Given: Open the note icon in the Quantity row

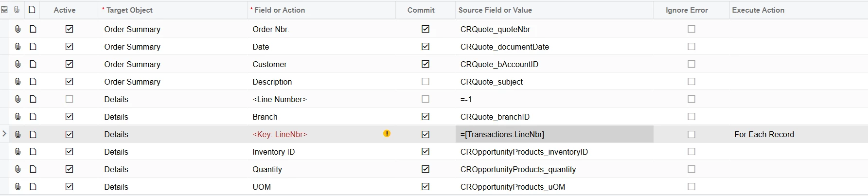Looking at the screenshot, I should pos(33,169).
